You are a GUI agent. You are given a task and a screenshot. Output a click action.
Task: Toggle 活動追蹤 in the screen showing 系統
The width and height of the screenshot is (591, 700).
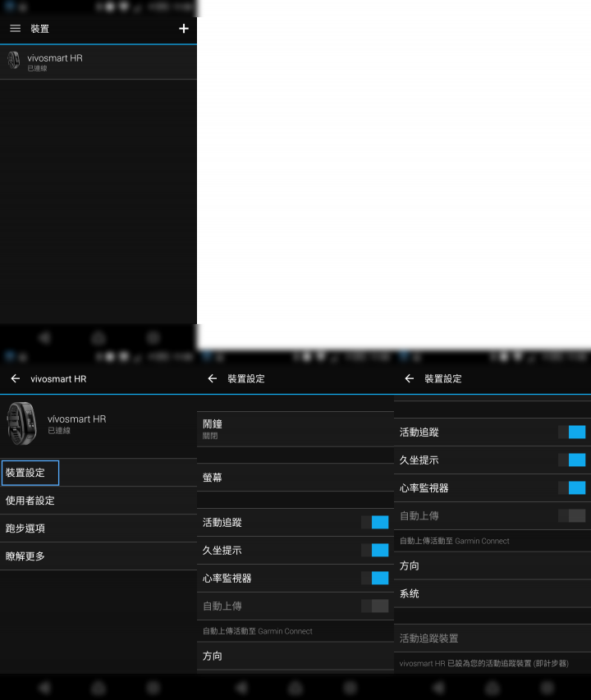tap(572, 432)
